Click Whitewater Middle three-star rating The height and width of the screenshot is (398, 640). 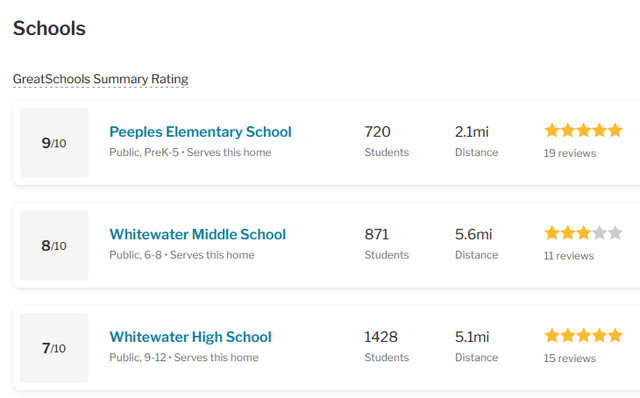[x=583, y=233]
